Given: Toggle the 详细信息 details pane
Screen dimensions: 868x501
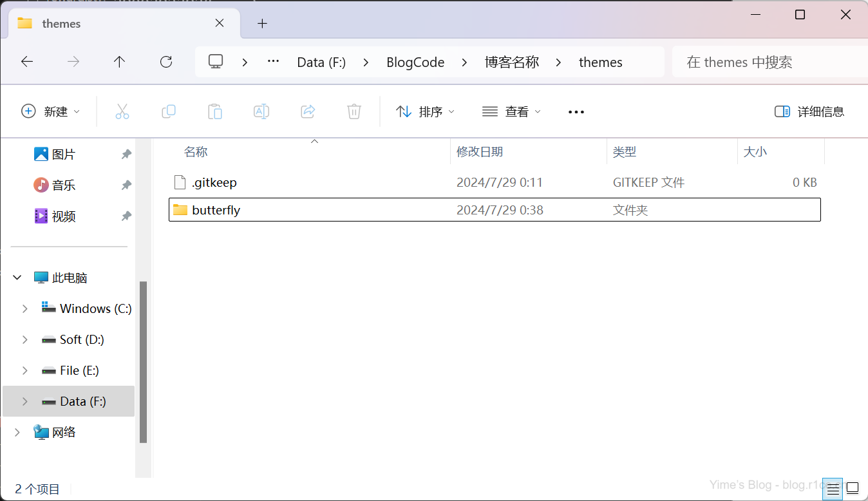Looking at the screenshot, I should (x=809, y=111).
